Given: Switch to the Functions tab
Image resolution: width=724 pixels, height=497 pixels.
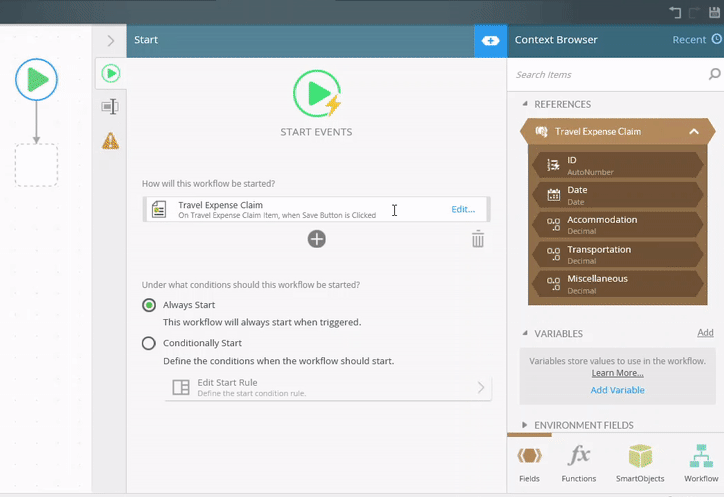Looking at the screenshot, I should tap(579, 465).
